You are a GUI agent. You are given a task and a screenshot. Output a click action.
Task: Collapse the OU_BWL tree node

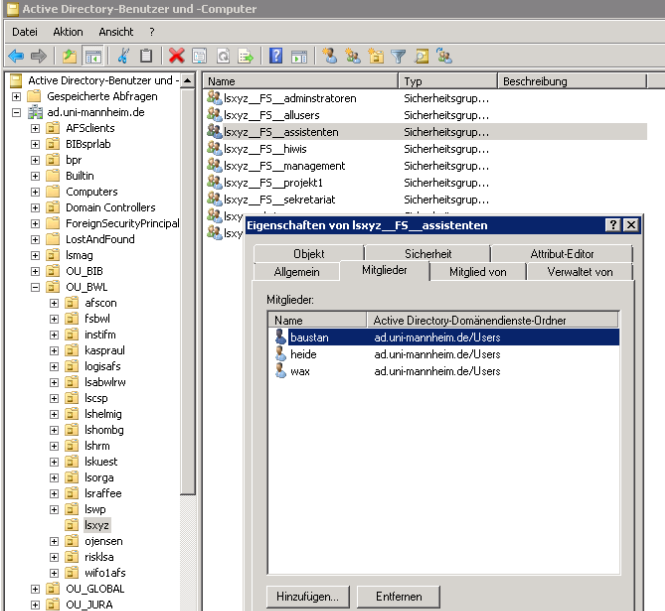tap(35, 287)
